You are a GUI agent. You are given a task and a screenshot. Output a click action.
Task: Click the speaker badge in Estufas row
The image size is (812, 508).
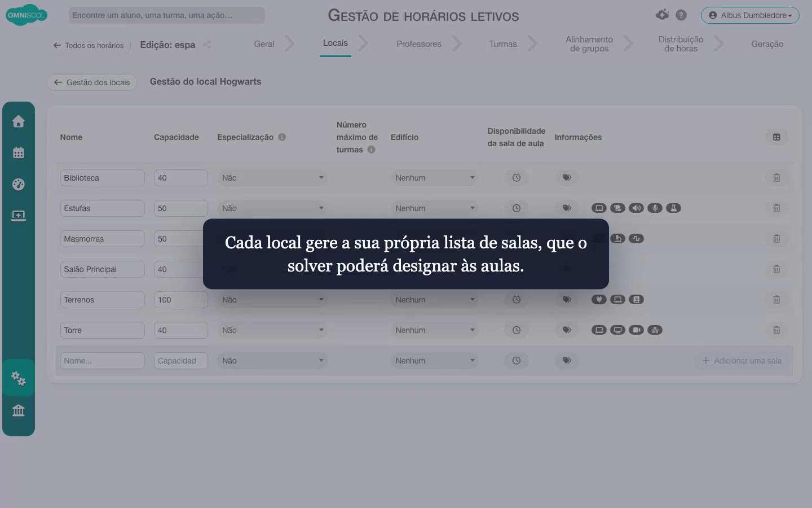[636, 208]
